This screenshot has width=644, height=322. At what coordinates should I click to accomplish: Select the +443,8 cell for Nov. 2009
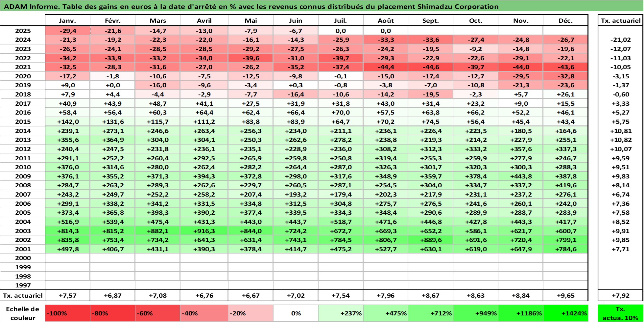tap(521, 176)
